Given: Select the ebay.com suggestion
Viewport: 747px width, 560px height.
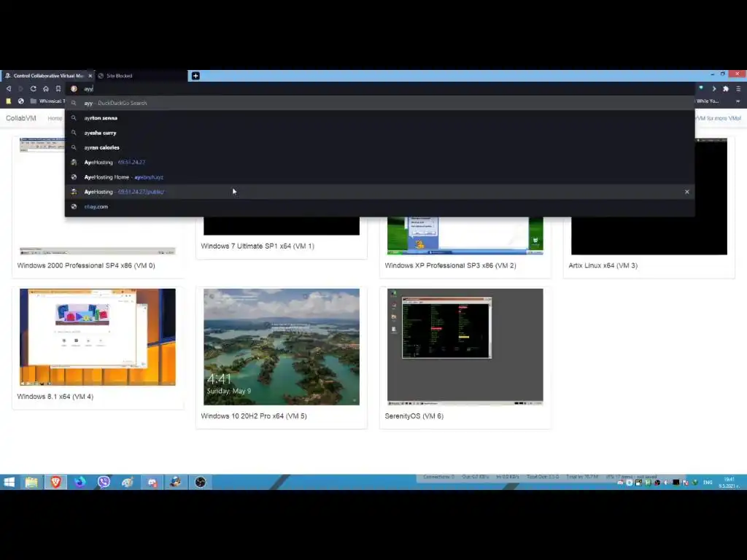Looking at the screenshot, I should tap(379, 206).
